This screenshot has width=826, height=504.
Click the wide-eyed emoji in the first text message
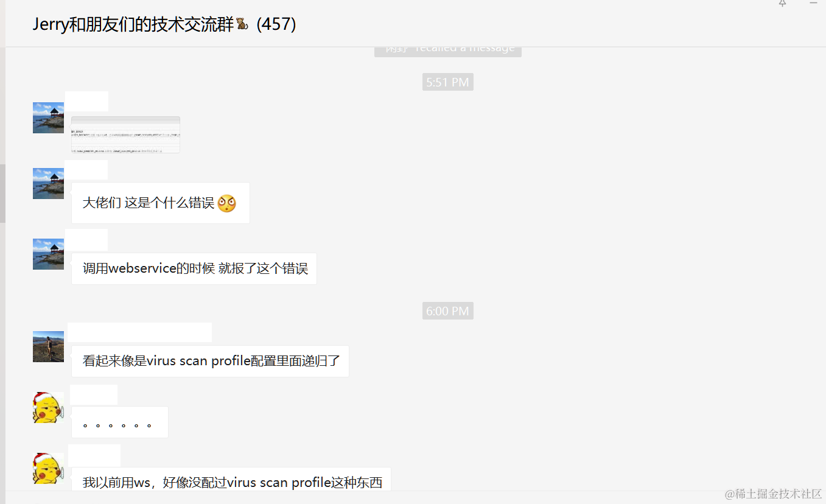227,203
